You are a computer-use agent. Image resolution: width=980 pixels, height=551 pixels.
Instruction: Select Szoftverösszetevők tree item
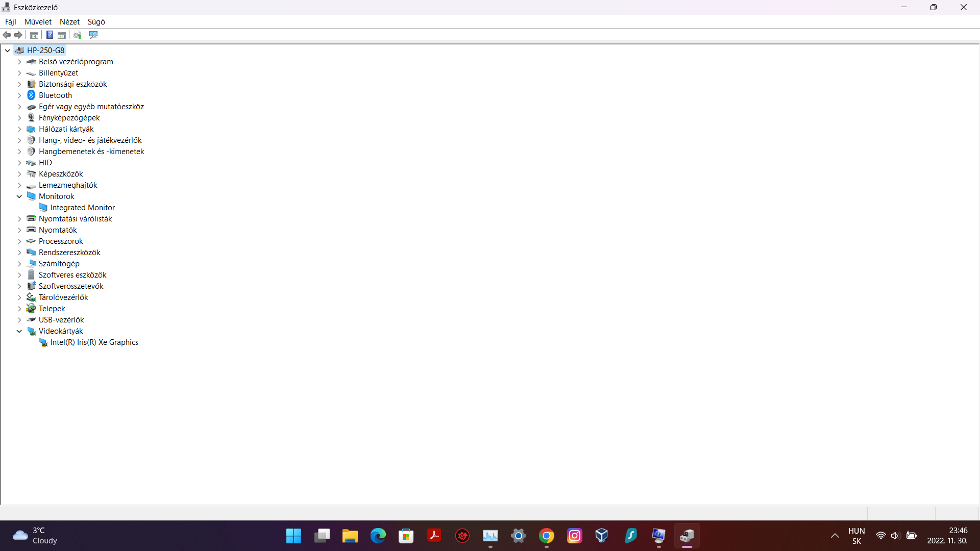[71, 286]
